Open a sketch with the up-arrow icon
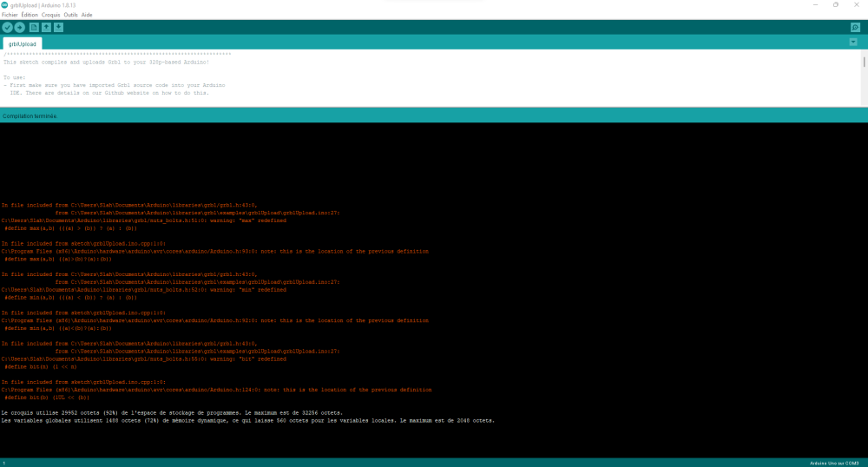This screenshot has height=467, width=868. [x=46, y=27]
